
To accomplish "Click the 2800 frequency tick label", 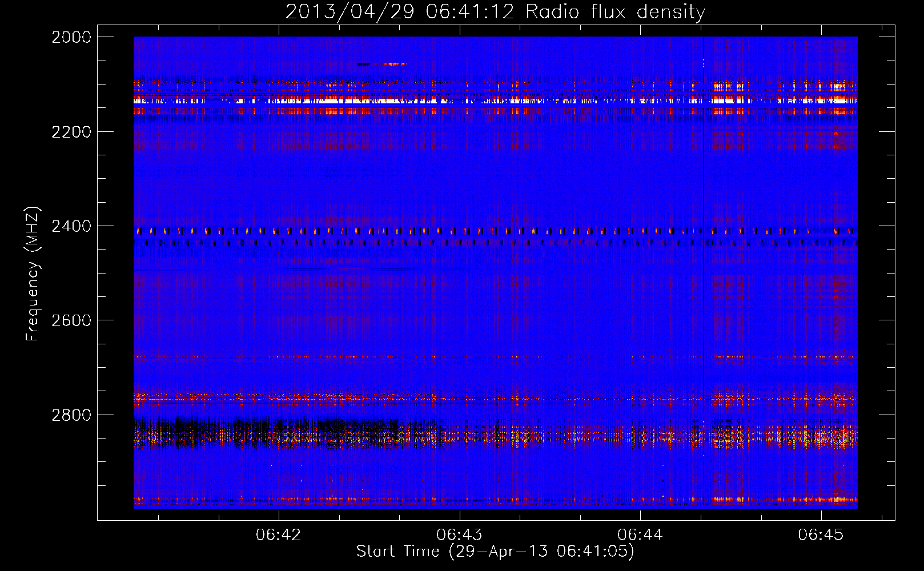I will point(71,415).
